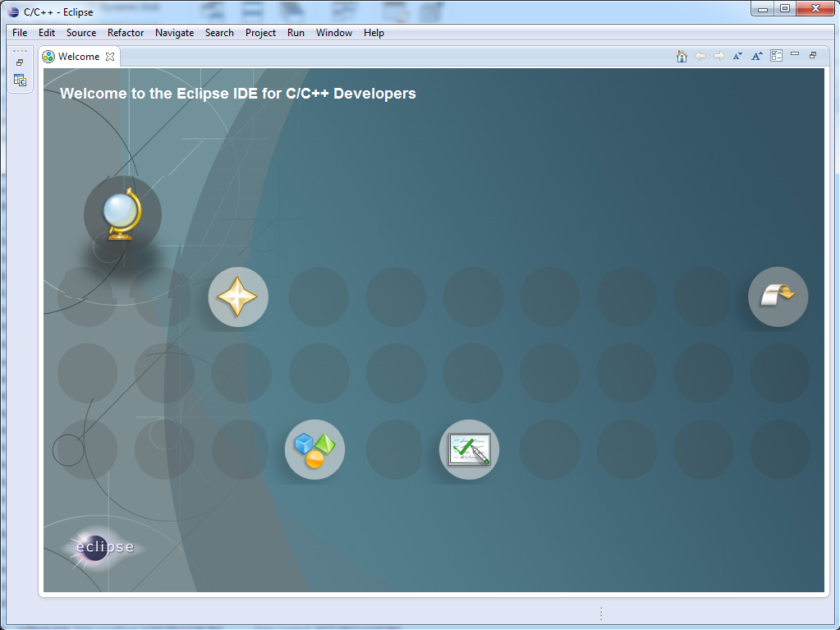Click the Open Perspective icon in the left sidebar
The image size is (840, 630).
[x=20, y=62]
